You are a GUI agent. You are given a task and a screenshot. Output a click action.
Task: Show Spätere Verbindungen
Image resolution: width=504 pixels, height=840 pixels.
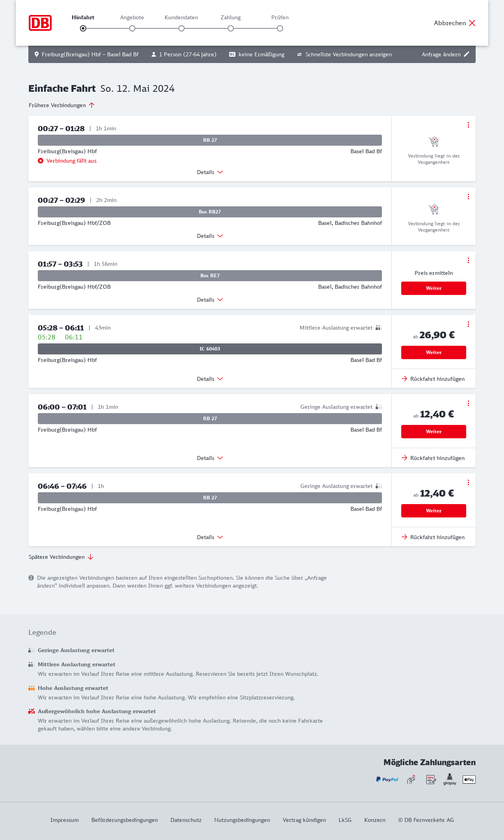(x=61, y=557)
